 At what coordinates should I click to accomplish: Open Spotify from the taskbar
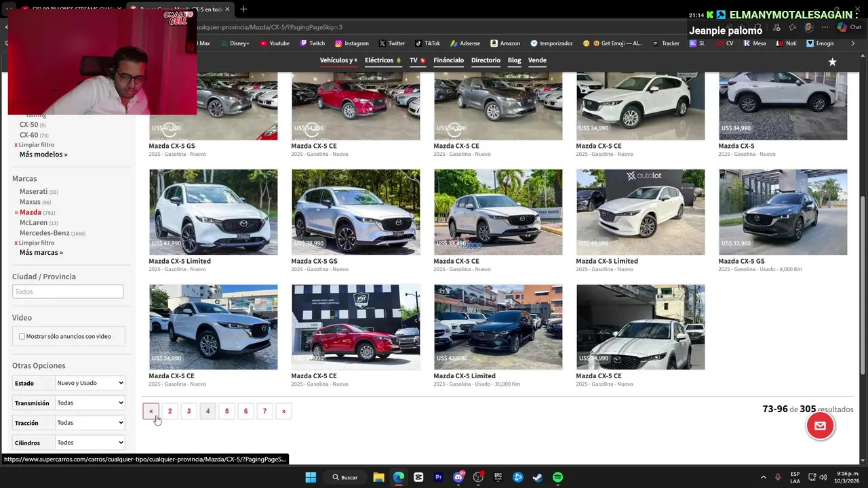pyautogui.click(x=557, y=477)
